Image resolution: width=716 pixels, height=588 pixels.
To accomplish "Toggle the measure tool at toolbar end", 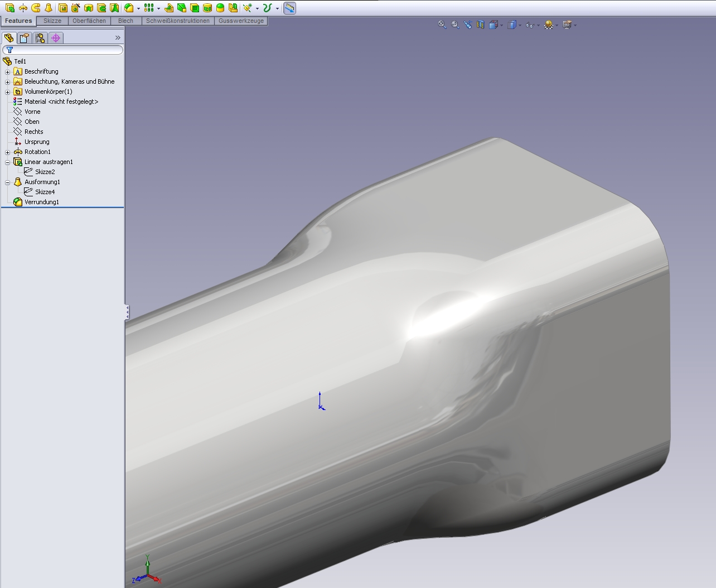I will coord(289,8).
